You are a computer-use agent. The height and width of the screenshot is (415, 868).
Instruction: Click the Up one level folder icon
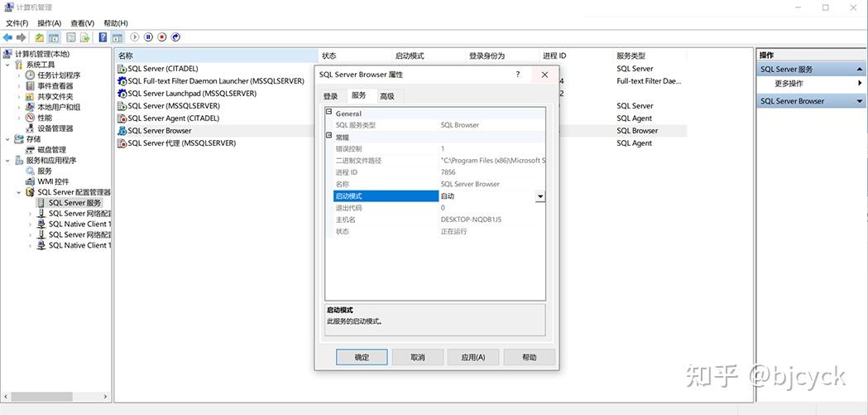39,37
